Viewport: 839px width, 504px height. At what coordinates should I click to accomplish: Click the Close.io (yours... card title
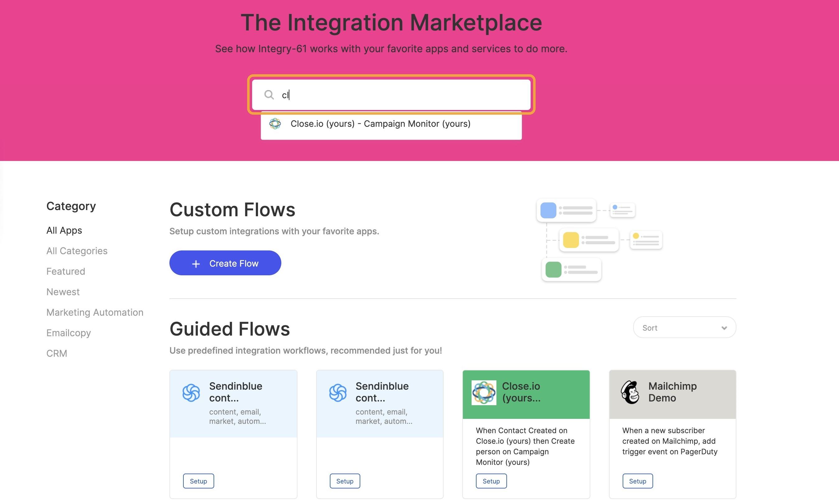pyautogui.click(x=521, y=392)
